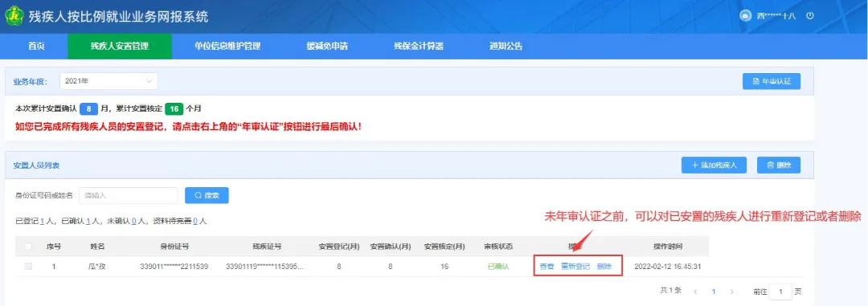Open the 业务年度 2021年 dropdown
The width and height of the screenshot is (868, 306).
tap(108, 81)
